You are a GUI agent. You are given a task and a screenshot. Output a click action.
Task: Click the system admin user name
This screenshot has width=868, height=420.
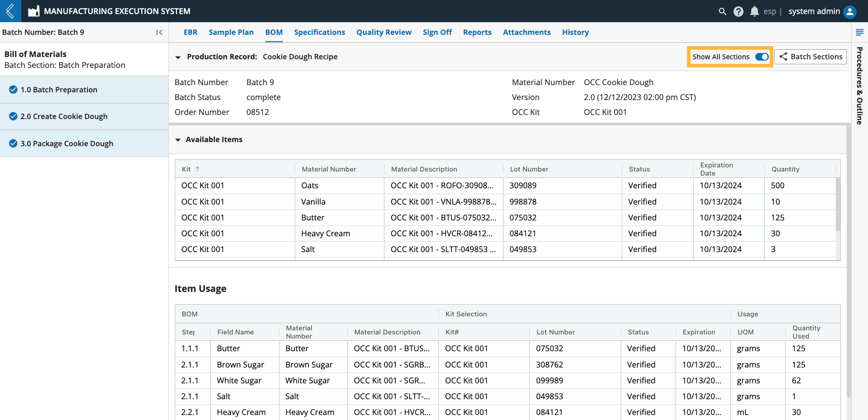click(814, 11)
